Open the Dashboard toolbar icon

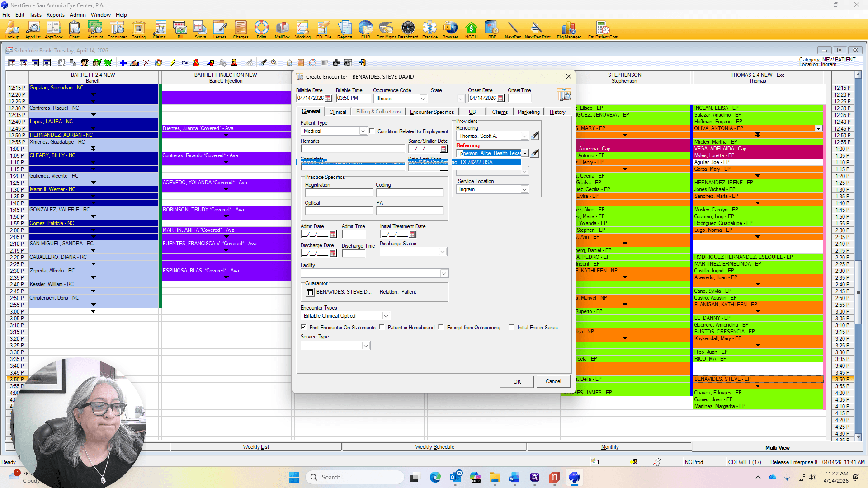click(408, 30)
